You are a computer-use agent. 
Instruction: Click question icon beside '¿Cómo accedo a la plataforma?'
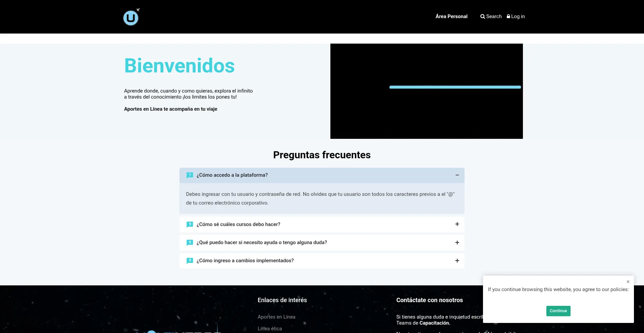click(190, 175)
